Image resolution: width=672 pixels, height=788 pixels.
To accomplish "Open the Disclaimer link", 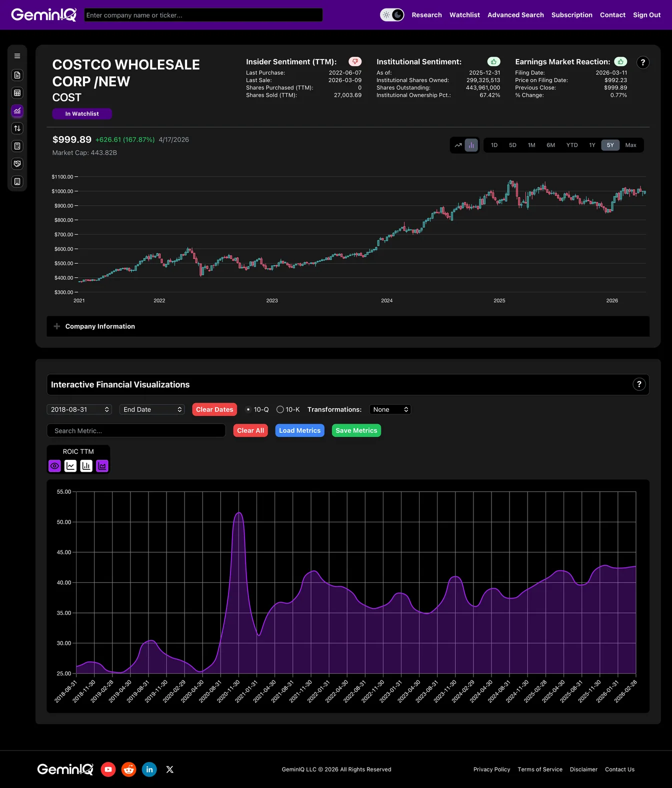I will pyautogui.click(x=583, y=769).
